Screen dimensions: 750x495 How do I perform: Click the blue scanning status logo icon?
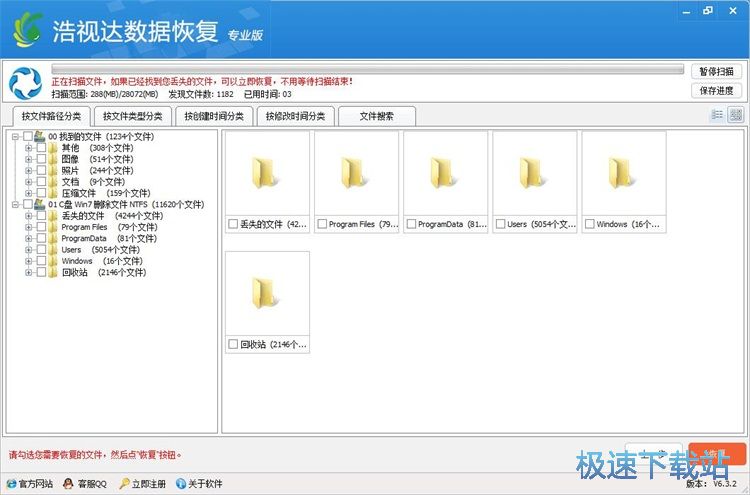click(25, 83)
